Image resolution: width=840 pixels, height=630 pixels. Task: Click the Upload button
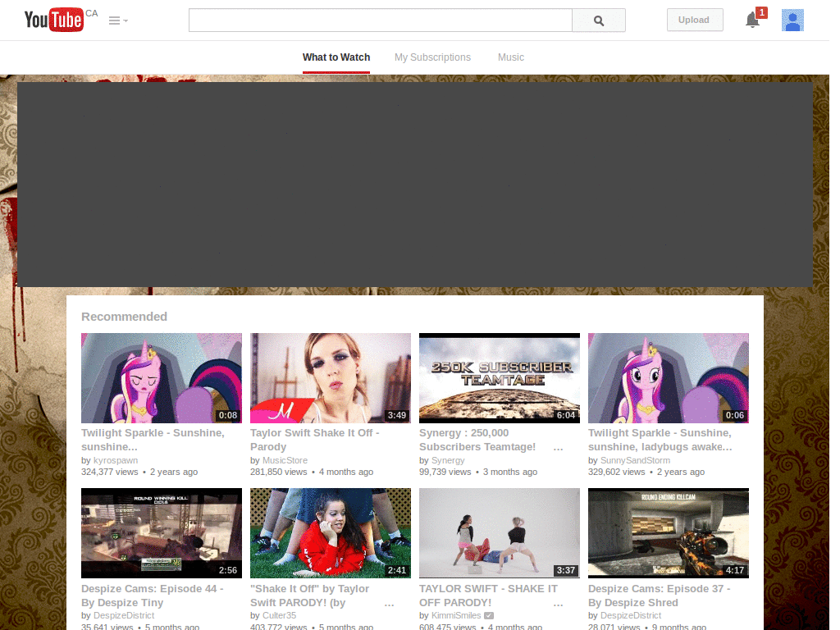click(x=695, y=20)
